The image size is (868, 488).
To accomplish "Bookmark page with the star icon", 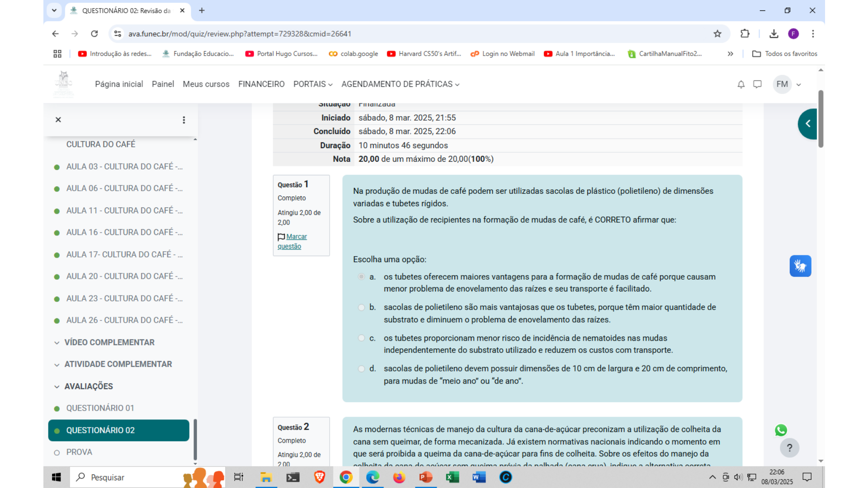I will click(717, 34).
